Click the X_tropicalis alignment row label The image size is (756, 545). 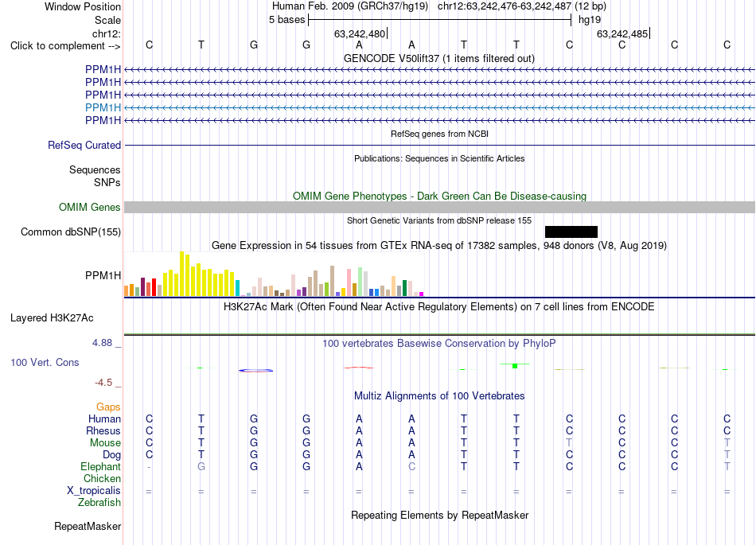(94, 491)
